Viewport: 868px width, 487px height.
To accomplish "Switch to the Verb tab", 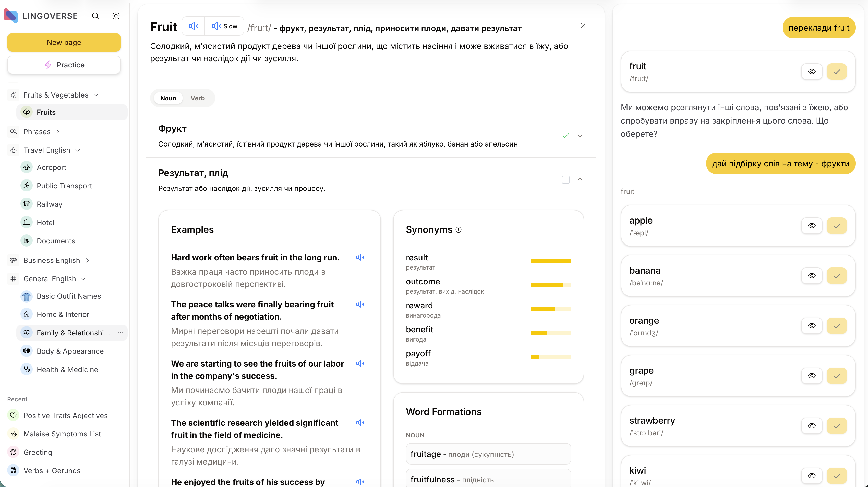I will (197, 98).
